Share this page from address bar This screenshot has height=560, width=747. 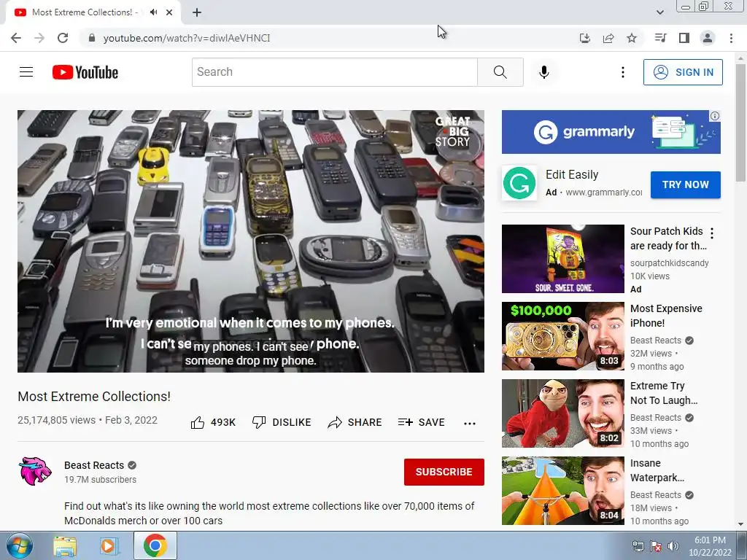click(x=608, y=38)
